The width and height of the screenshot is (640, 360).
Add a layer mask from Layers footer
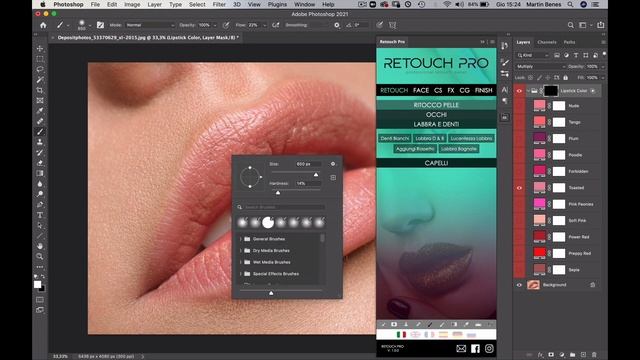[551, 355]
